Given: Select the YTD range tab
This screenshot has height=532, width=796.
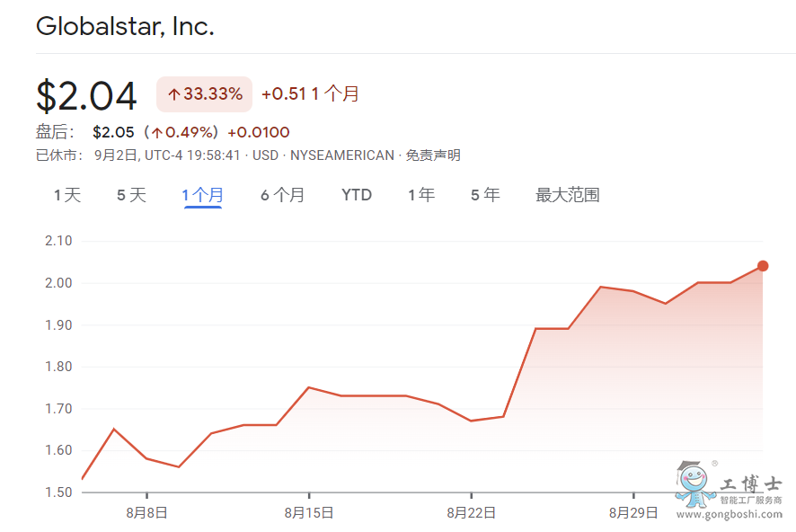Looking at the screenshot, I should click(x=357, y=195).
